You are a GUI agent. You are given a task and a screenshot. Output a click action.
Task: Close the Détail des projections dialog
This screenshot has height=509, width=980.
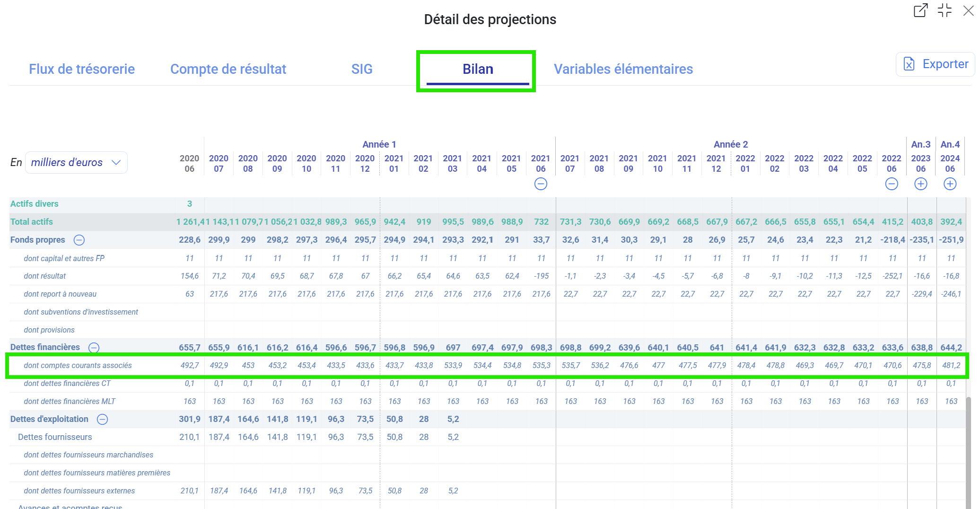pyautogui.click(x=968, y=10)
